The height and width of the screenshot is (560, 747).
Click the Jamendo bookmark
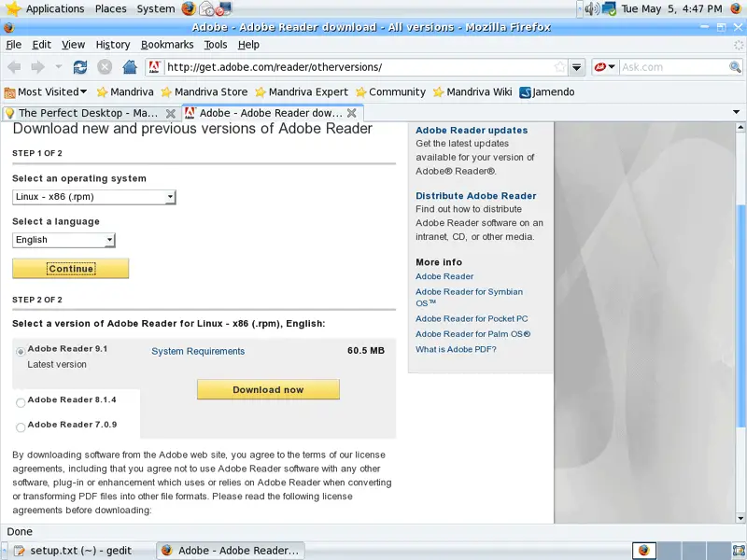[547, 91]
